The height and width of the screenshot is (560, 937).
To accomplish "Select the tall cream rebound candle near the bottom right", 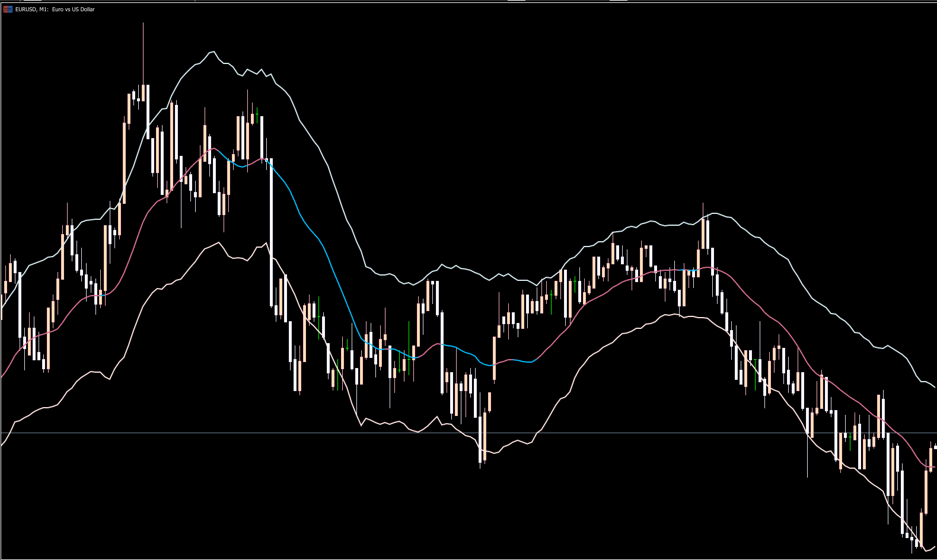I will tap(926, 492).
